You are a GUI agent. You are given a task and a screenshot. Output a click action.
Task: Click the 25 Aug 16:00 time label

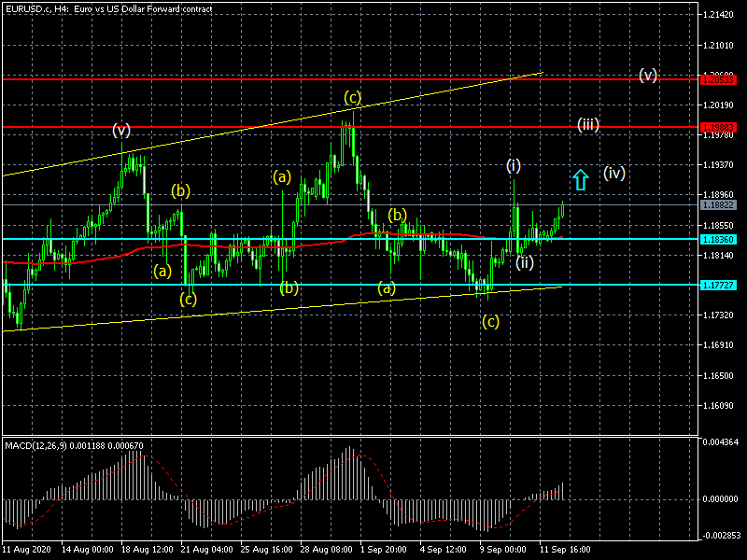(267, 549)
